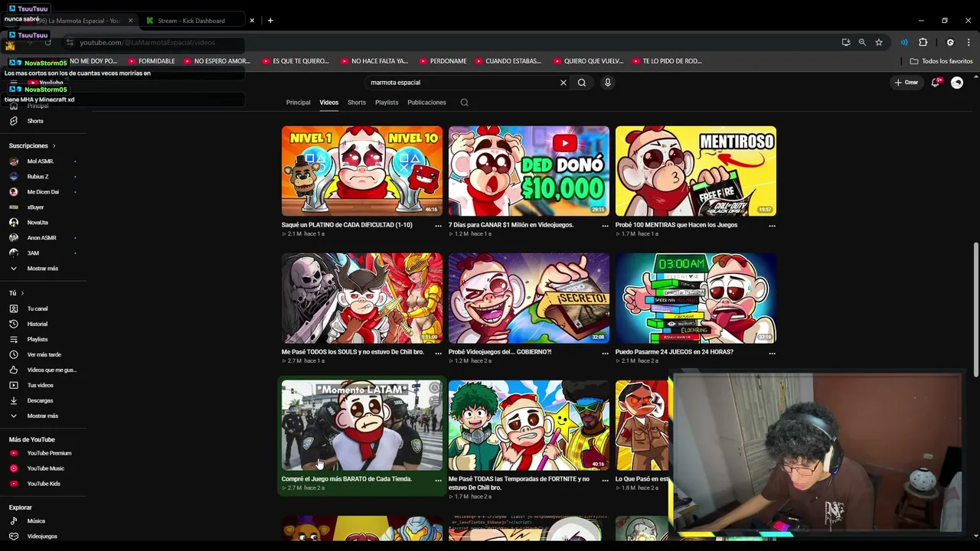The image size is (980, 551).
Task: Open the Me Dicen Dai subscription
Action: pos(43,192)
